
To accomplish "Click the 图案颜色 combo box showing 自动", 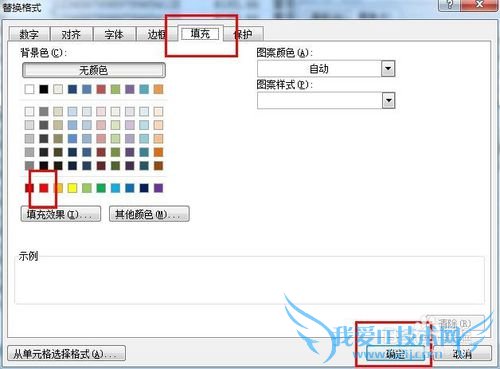I will (326, 69).
